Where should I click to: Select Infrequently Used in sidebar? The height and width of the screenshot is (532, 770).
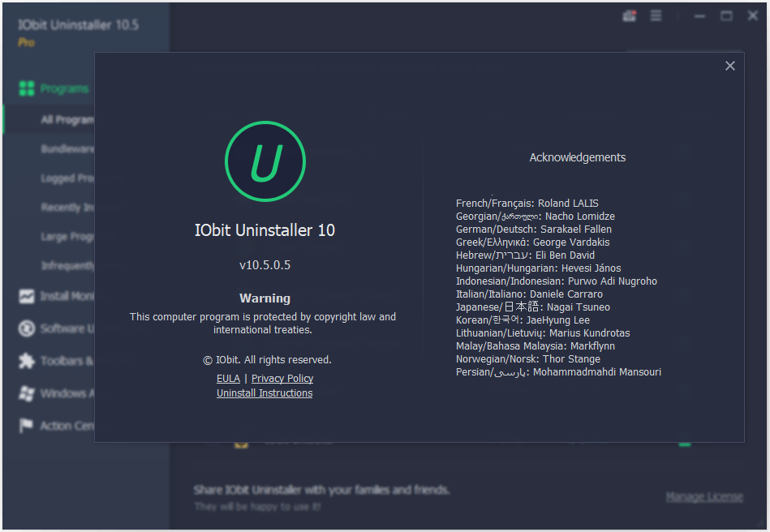point(68,265)
